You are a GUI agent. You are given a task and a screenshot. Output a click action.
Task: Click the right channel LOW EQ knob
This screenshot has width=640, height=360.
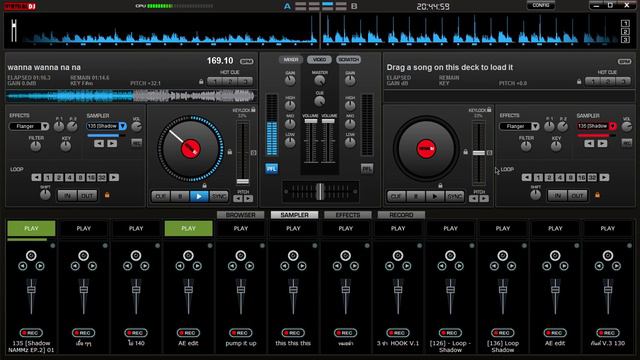(x=350, y=142)
